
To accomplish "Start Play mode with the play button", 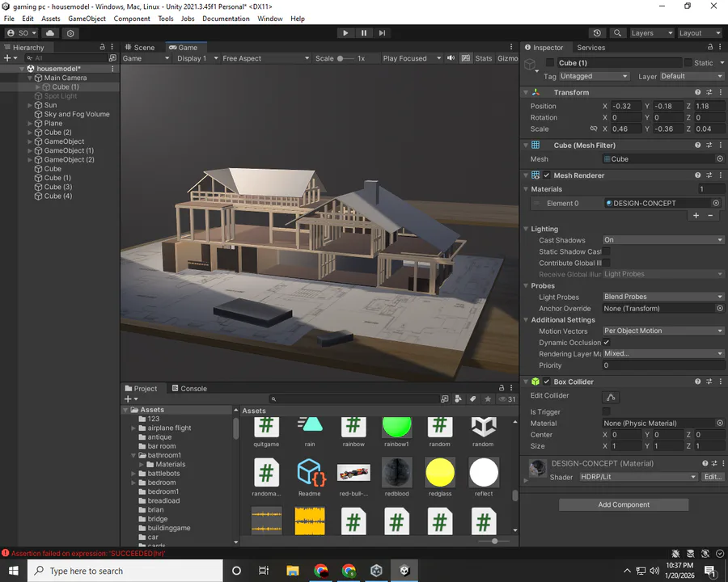I will tap(345, 33).
